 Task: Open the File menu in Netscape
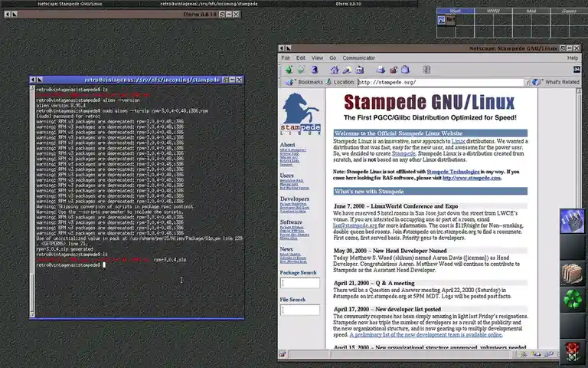[286, 58]
